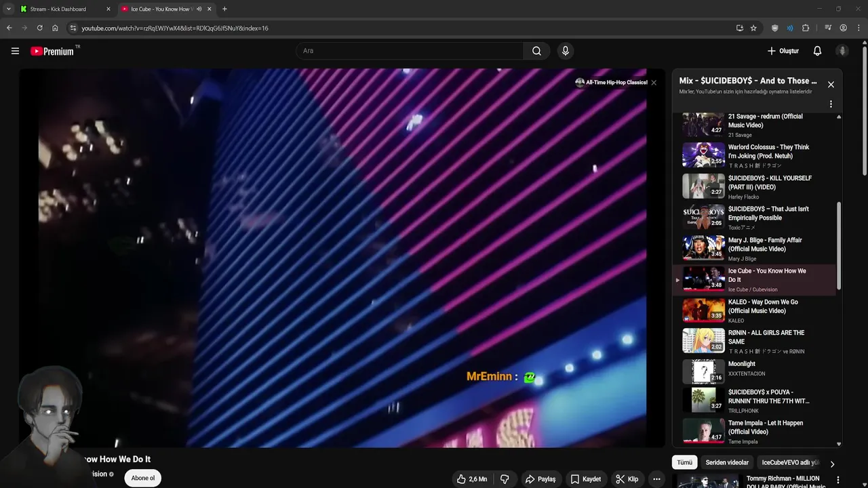The width and height of the screenshot is (868, 488).
Task: Play Tame Impala - Let It Happen
Action: click(x=754, y=432)
